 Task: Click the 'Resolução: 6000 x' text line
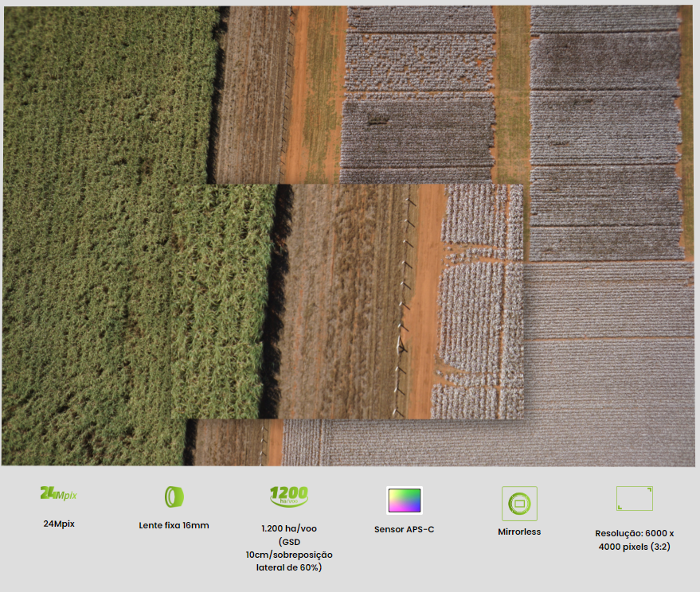click(x=635, y=533)
